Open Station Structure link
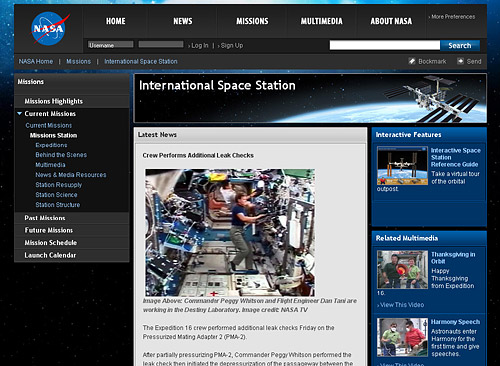The image size is (500, 366). [58, 205]
